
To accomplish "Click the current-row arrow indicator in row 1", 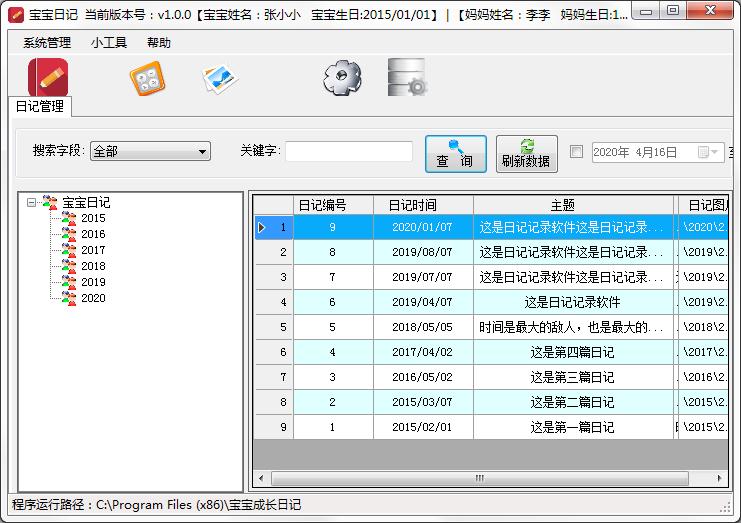I will coord(261,227).
